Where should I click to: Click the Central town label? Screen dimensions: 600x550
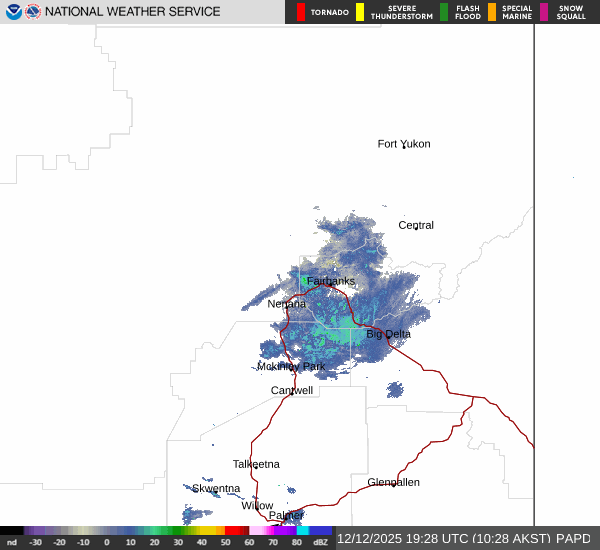coord(416,225)
